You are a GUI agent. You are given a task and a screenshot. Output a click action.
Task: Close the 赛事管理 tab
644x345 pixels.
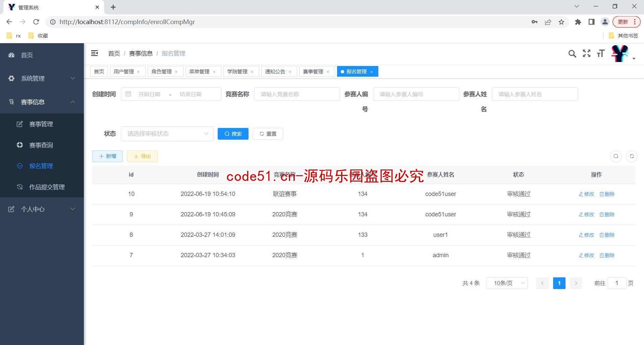(x=328, y=72)
